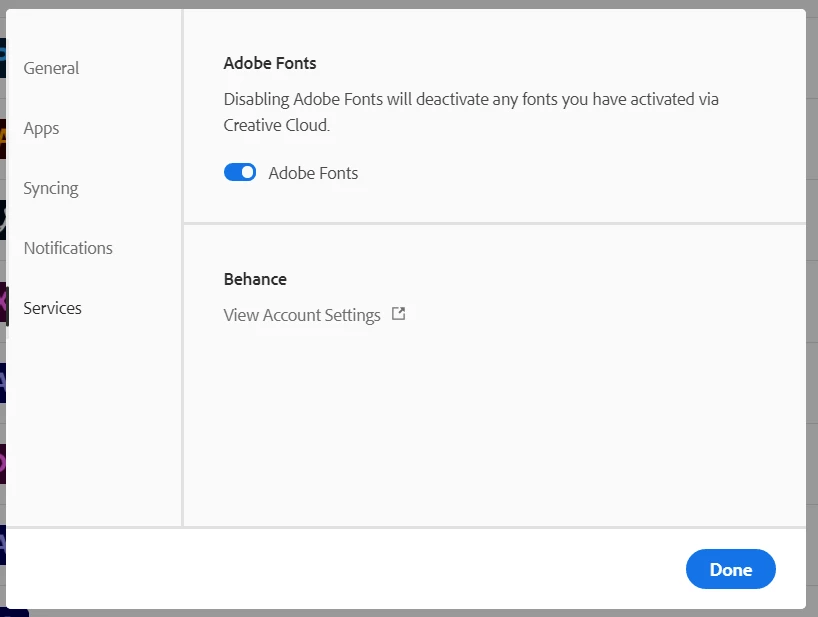Select the Services sidebar item
Image resolution: width=818 pixels, height=617 pixels.
[52, 308]
